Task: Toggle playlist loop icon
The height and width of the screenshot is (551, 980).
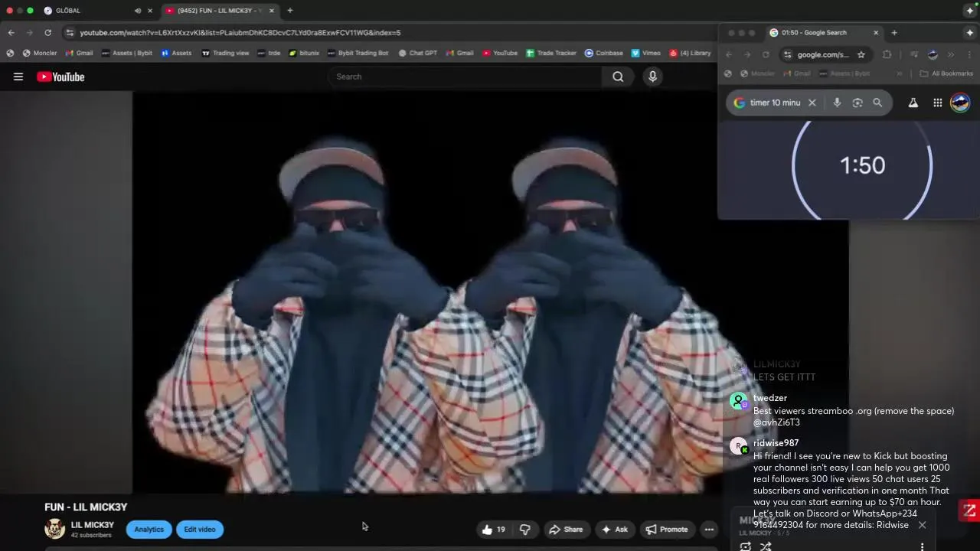Action: point(745,546)
